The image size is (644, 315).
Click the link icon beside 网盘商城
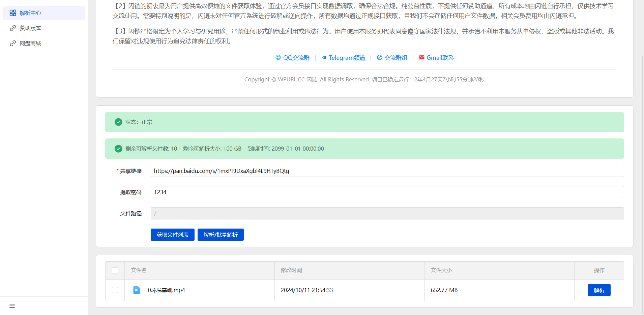pos(13,43)
